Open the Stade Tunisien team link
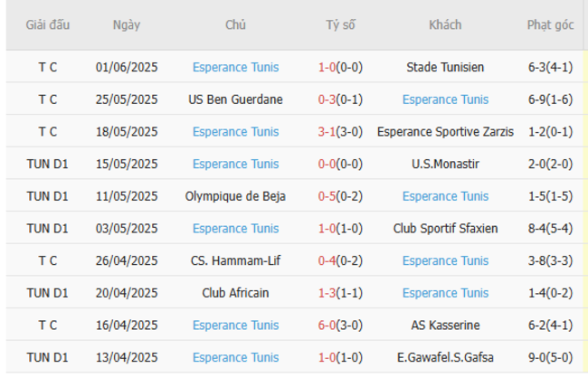The image size is (588, 387). [445, 67]
